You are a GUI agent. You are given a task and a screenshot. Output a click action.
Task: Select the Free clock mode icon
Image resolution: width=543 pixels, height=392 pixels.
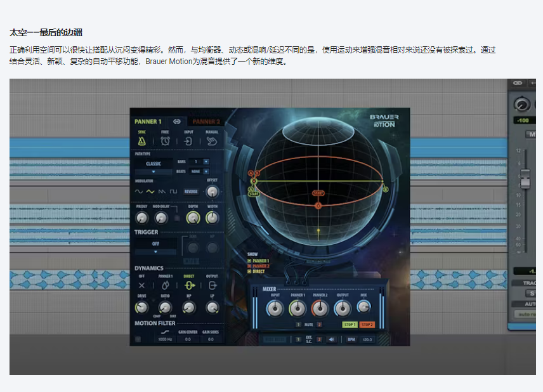pos(165,141)
